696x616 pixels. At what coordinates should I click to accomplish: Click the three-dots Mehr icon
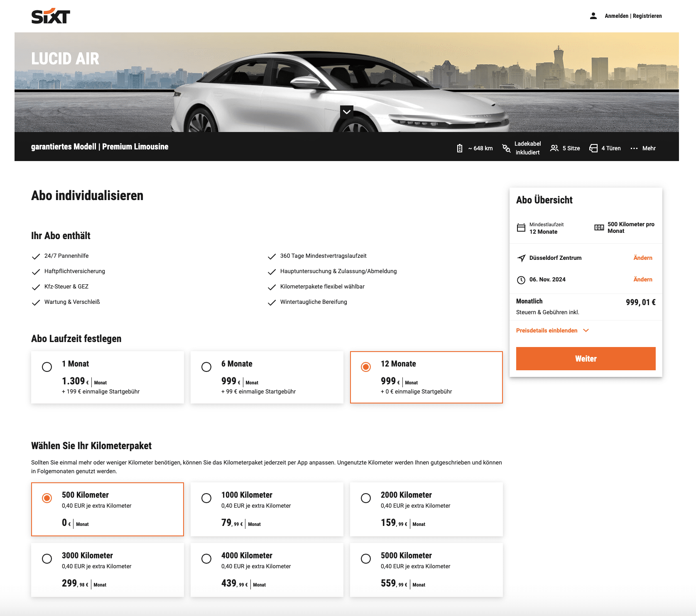pyautogui.click(x=634, y=148)
